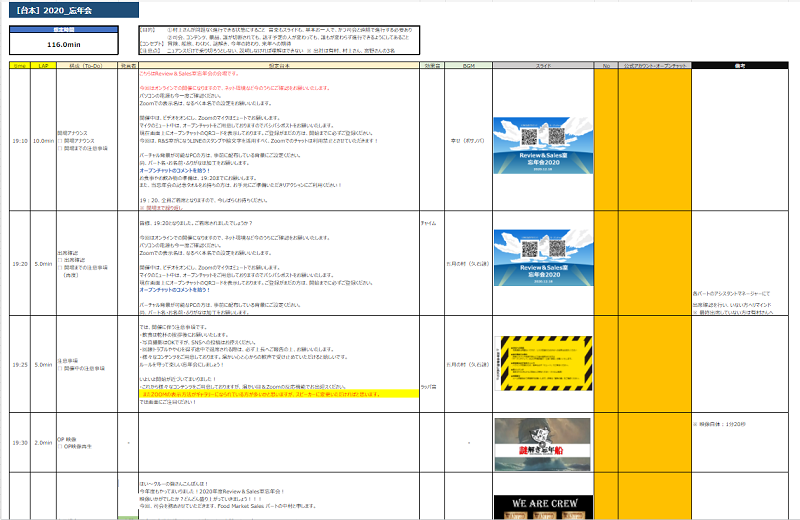Screen dimensions: 800x520
Task: Select the スライド column header
Action: [x=542, y=65]
